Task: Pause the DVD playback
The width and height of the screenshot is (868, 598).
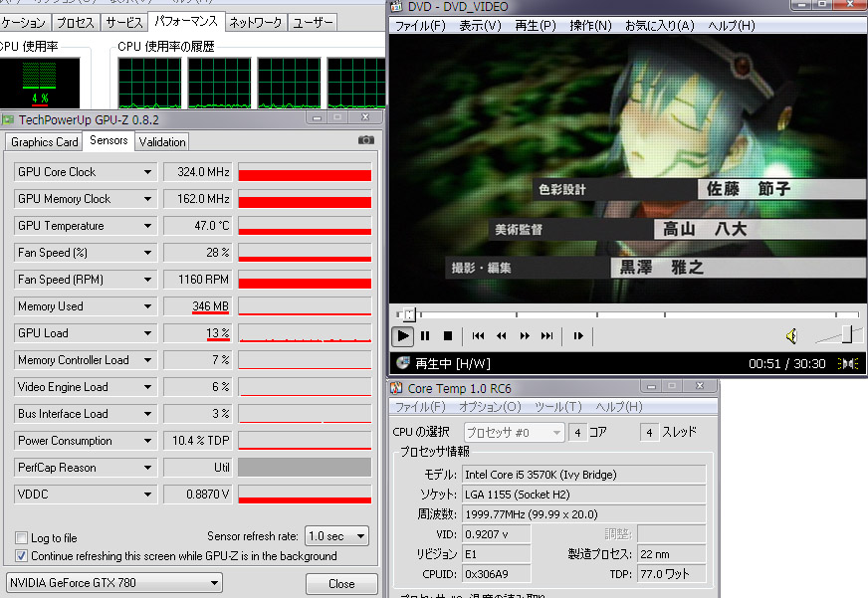Action: 425,335
